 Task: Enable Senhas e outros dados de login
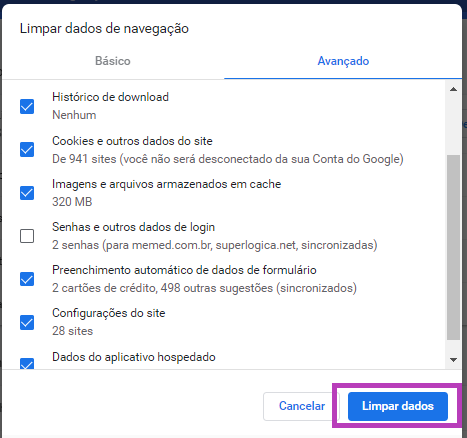tap(27, 236)
